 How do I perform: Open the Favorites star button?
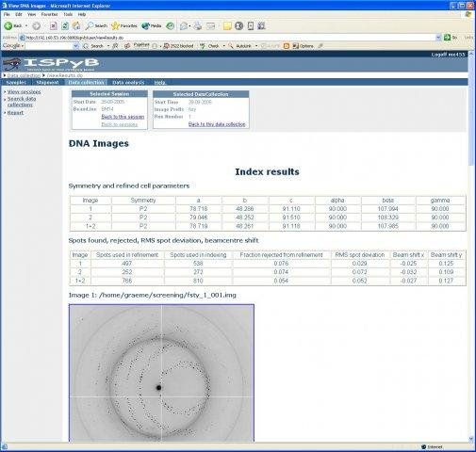124,25
